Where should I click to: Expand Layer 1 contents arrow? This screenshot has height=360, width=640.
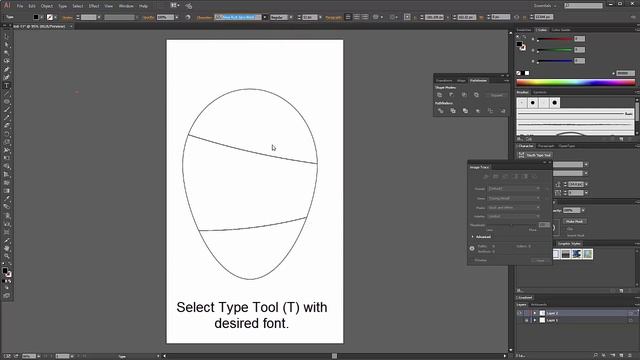tap(535, 320)
